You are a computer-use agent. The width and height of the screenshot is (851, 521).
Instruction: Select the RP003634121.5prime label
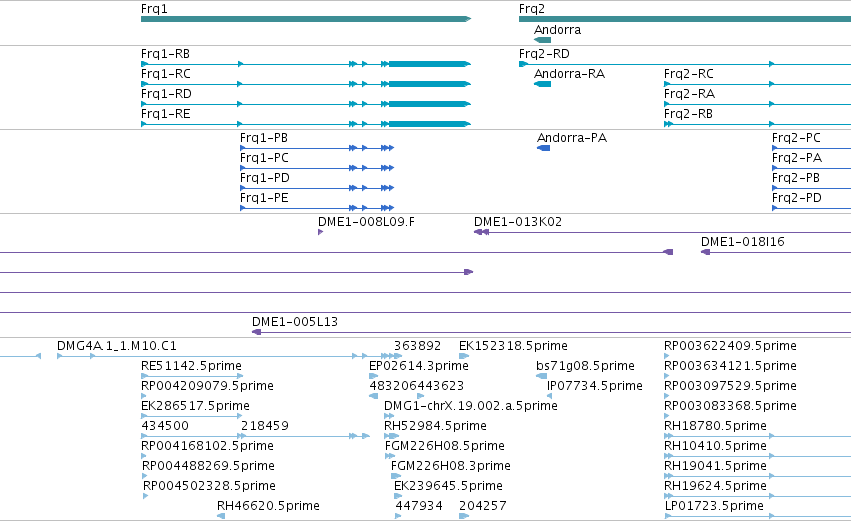(x=731, y=366)
